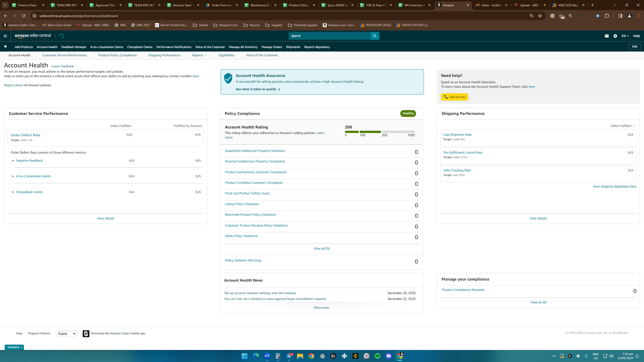Image resolution: width=644 pixels, height=362 pixels.
Task: Open Policy Violation Warnings link
Action: click(x=243, y=260)
